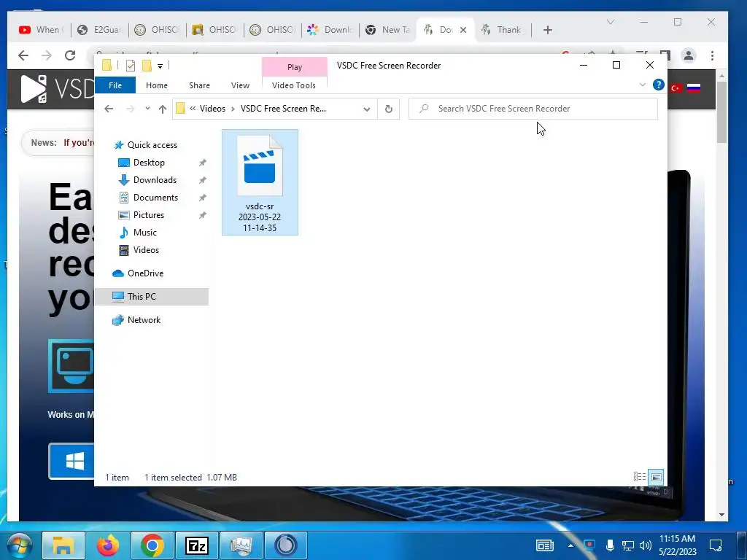Switch to the E2Guar Chrome tab
Viewport: 747px width, 560px height.
99,30
